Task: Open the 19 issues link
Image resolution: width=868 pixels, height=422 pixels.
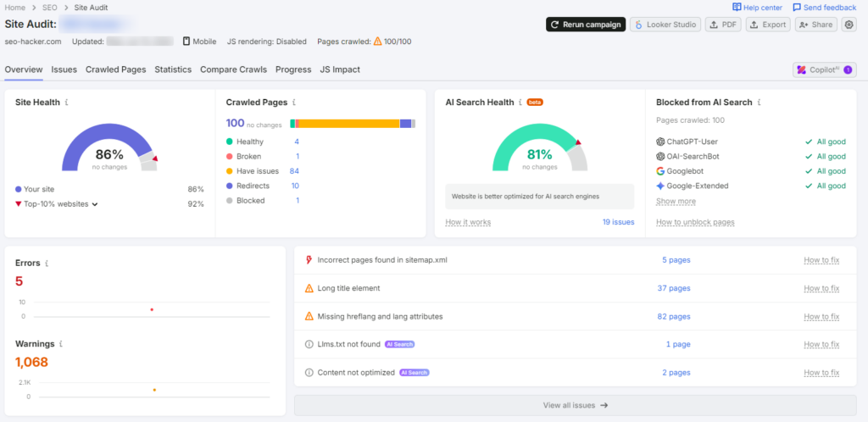Action: click(618, 222)
